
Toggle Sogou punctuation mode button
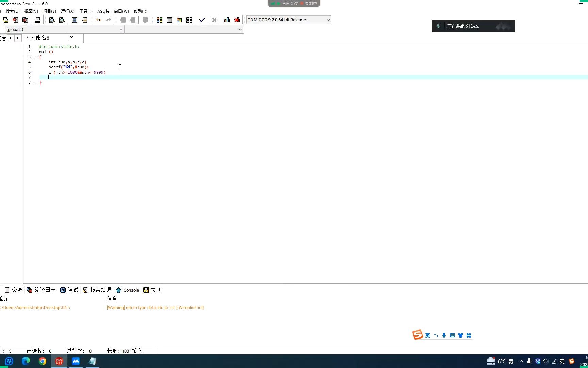pos(436,336)
